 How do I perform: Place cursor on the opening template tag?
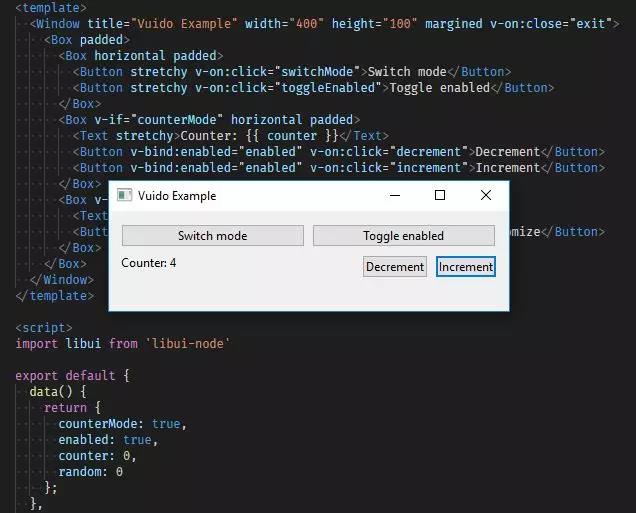tap(51, 7)
